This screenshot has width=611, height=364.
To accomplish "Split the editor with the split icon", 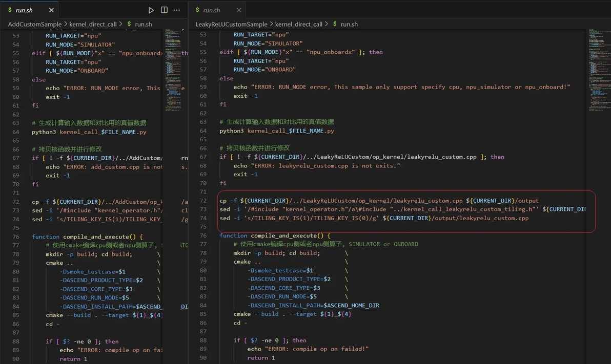I will coord(164,10).
